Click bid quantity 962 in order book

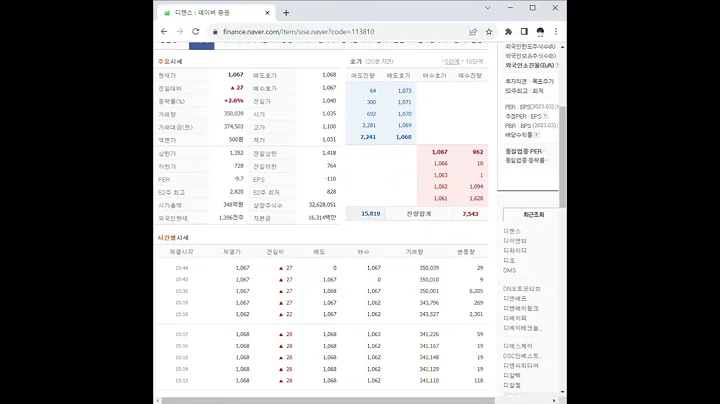(478, 152)
